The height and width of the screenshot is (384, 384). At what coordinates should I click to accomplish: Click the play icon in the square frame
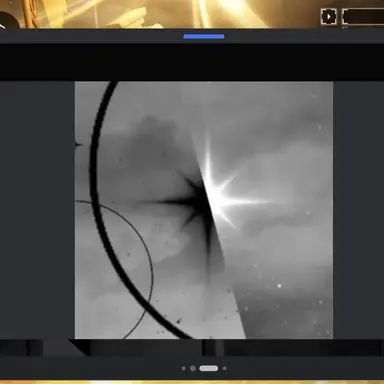pyautogui.click(x=328, y=16)
